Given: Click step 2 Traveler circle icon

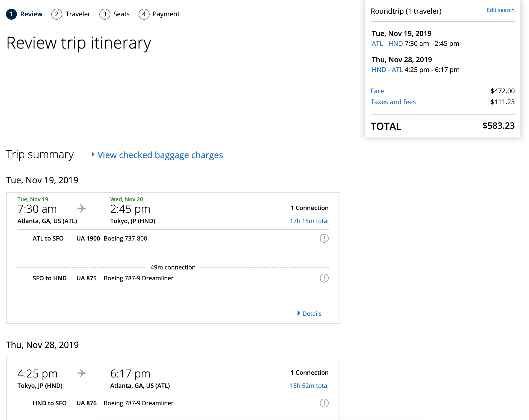Looking at the screenshot, I should click(57, 14).
